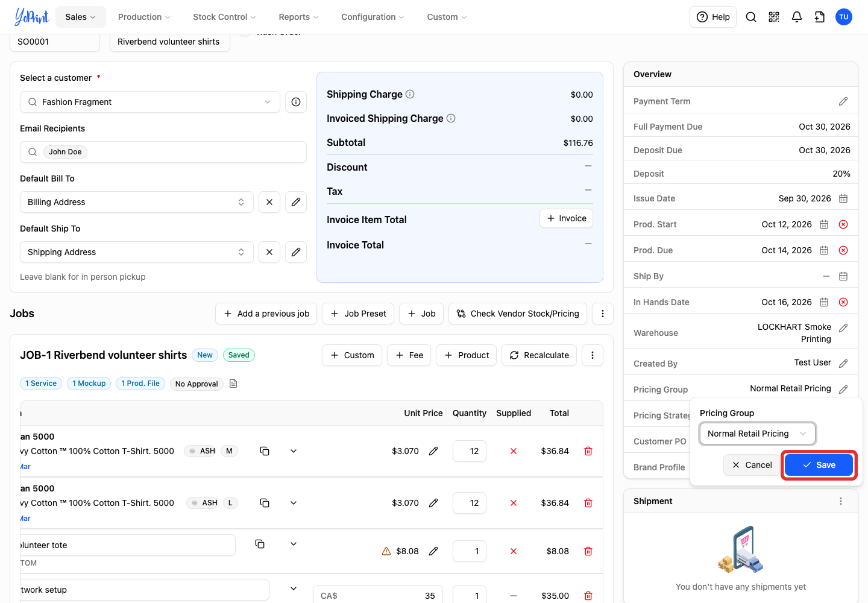
Task: Clear the Prod. Start date red icon
Action: 843,224
